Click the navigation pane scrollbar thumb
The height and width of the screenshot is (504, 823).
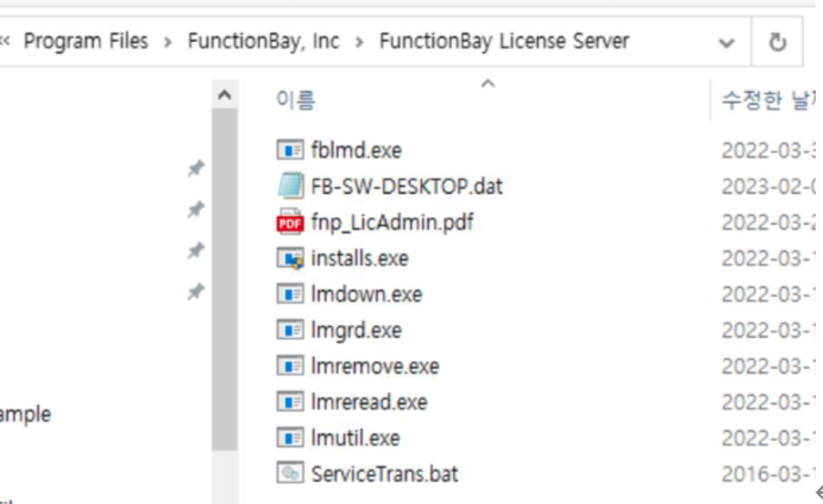click(224, 279)
